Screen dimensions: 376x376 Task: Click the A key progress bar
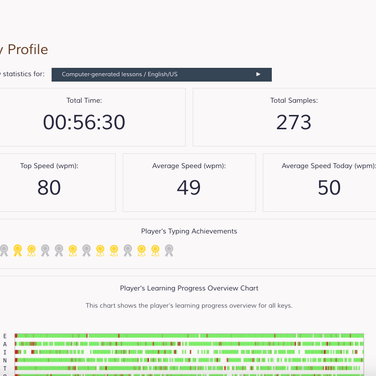point(189,344)
